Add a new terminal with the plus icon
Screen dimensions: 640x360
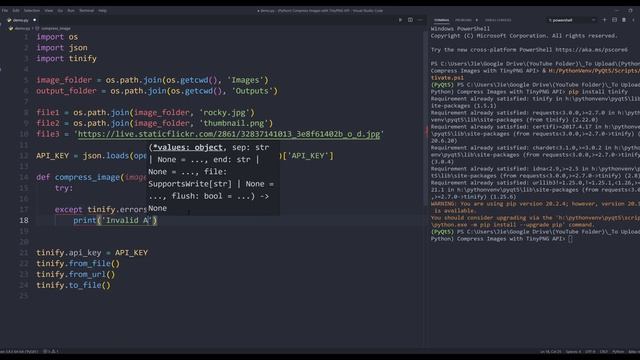point(604,20)
